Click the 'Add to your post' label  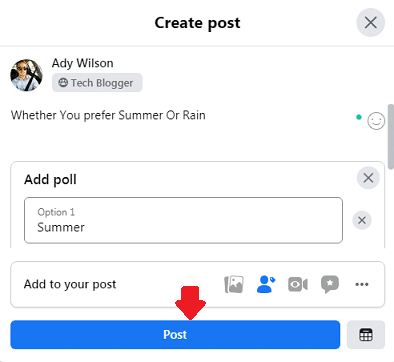tap(70, 284)
